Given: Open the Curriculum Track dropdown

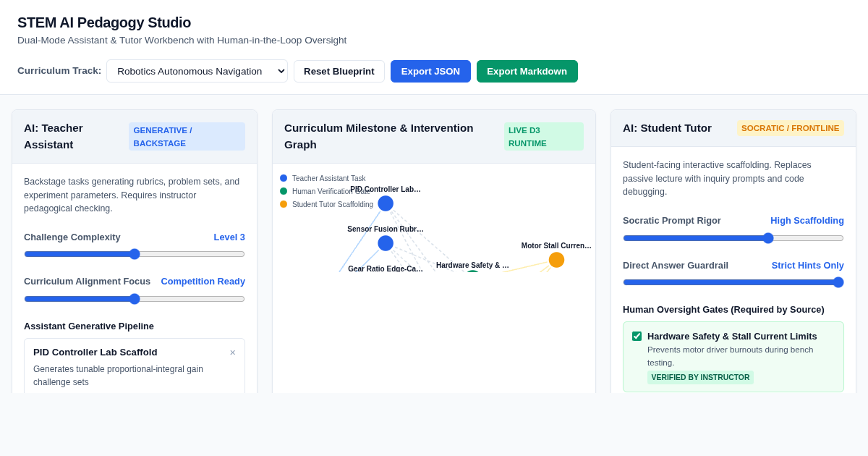Looking at the screenshot, I should (x=197, y=71).
